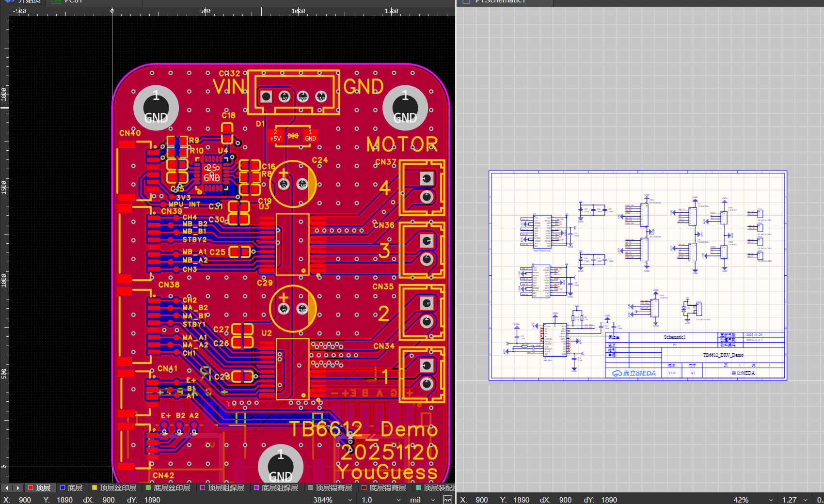Select the VIN silkscreen text
This screenshot has width=824, height=504.
click(x=229, y=87)
